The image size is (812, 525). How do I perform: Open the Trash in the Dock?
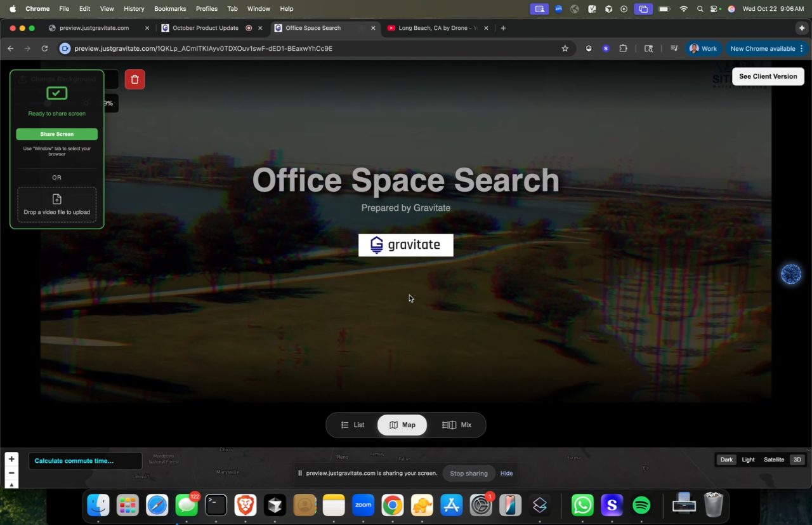(714, 505)
